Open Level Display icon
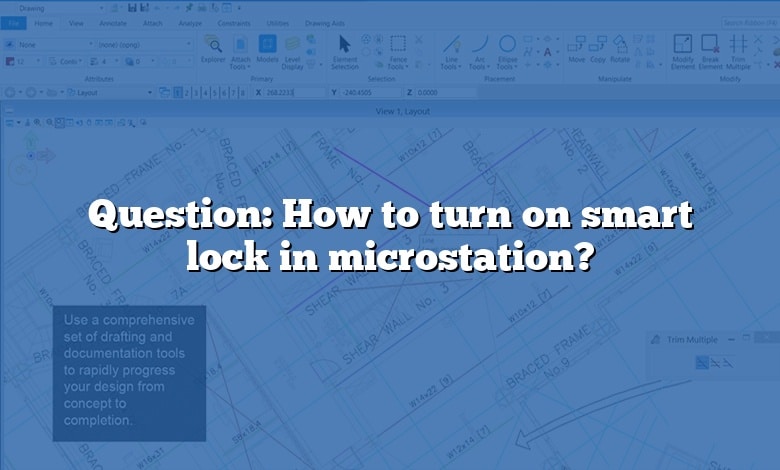 292,52
